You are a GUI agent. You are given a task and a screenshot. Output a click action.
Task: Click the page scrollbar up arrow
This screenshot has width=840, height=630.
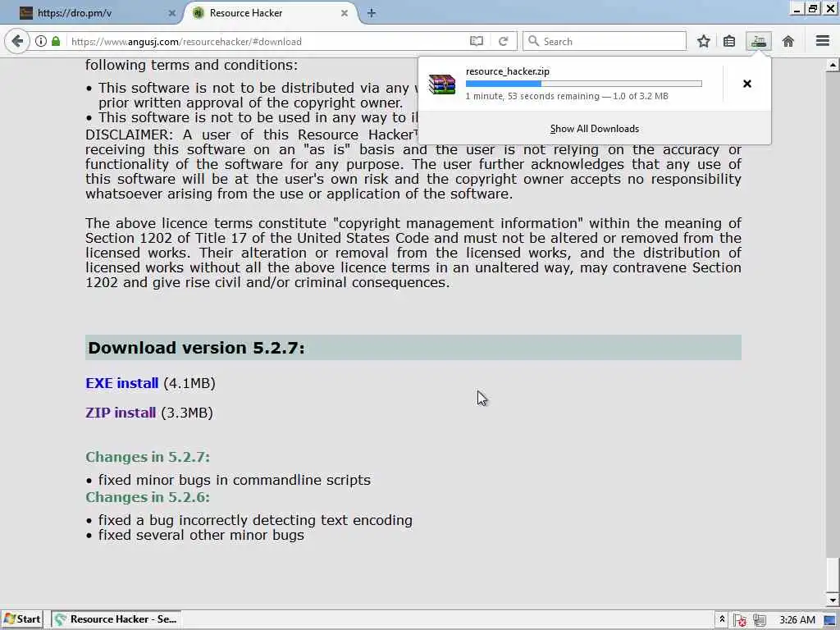[832, 66]
